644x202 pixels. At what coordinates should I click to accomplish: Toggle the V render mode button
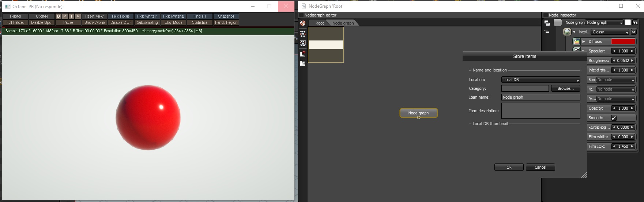coord(78,16)
